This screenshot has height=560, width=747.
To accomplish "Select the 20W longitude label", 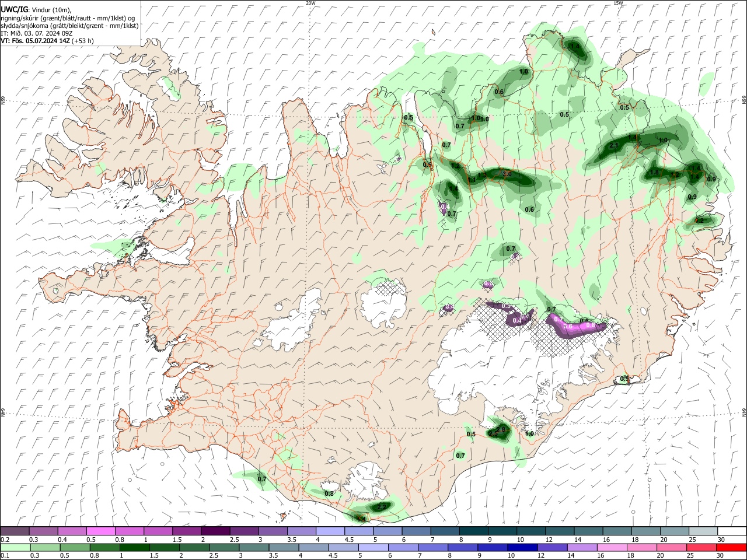I will click(310, 3).
